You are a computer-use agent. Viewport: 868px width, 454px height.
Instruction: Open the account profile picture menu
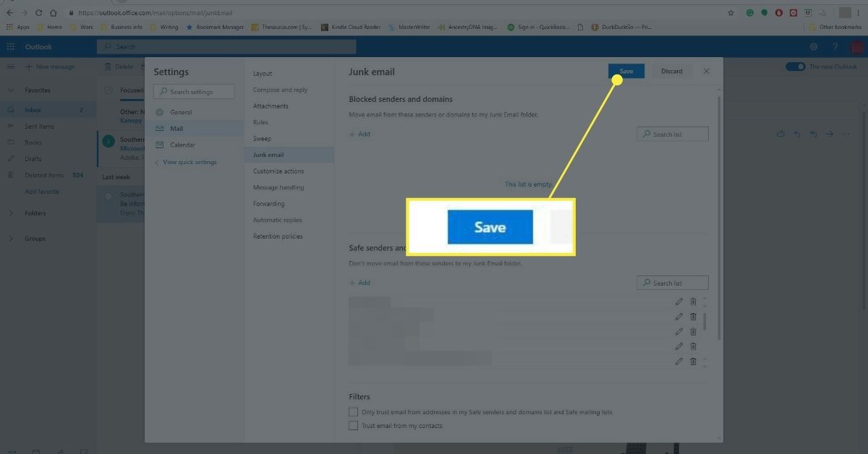(x=857, y=47)
